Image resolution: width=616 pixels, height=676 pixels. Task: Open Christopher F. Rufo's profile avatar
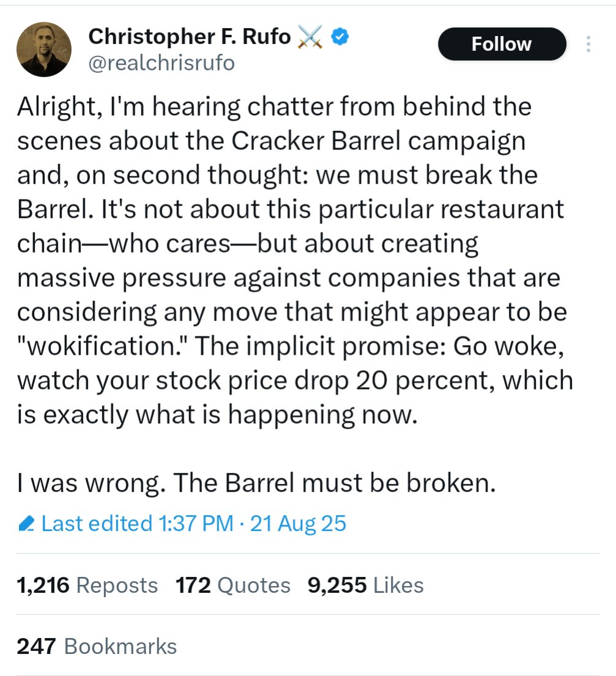click(43, 49)
